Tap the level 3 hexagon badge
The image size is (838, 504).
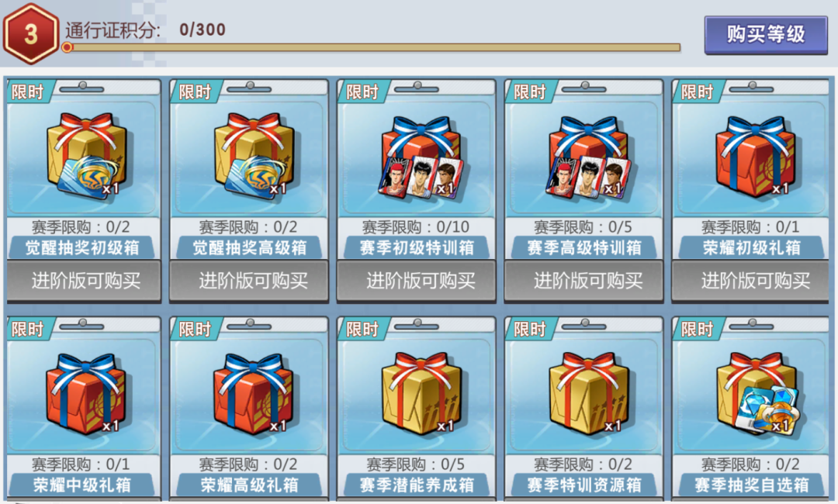tap(30, 33)
